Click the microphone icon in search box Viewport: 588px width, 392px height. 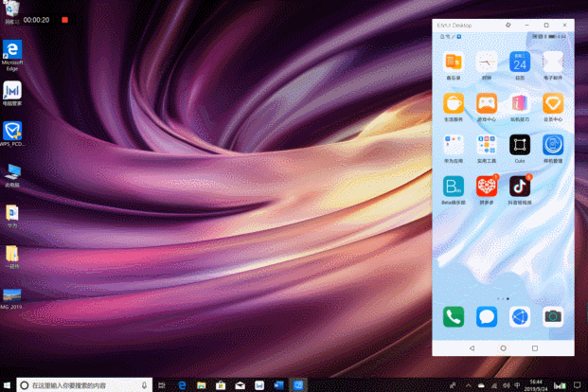tap(144, 385)
